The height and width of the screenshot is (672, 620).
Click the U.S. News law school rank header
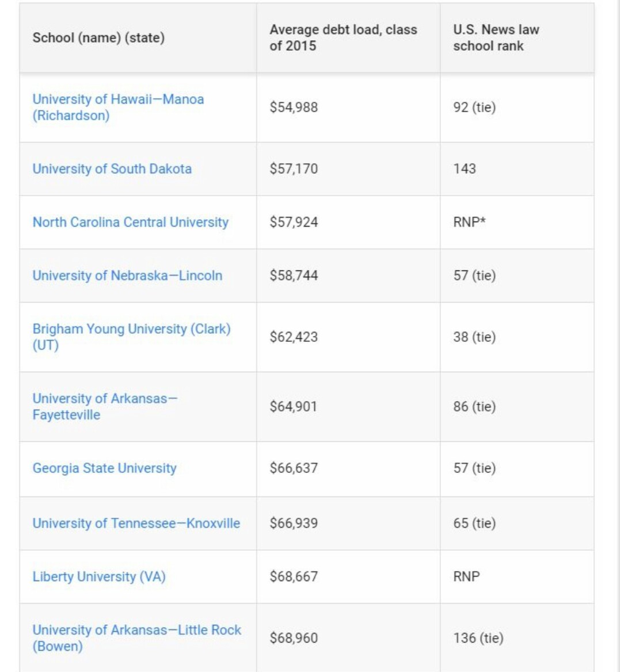[x=496, y=38]
